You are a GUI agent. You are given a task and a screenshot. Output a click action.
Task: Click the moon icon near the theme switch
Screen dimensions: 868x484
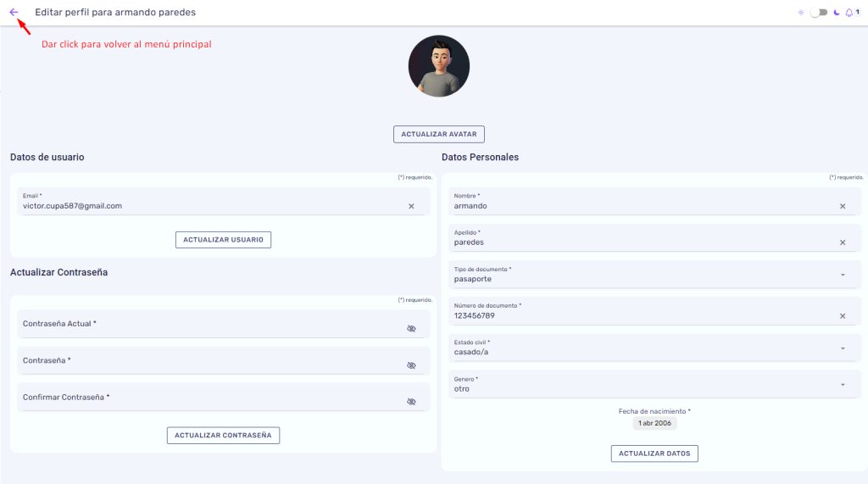point(837,12)
